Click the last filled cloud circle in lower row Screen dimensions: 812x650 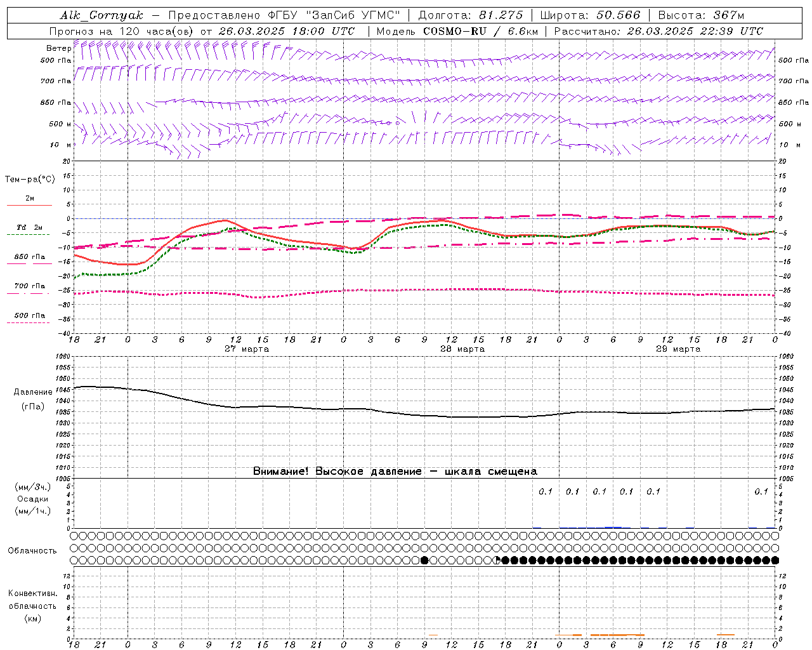pos(775,560)
